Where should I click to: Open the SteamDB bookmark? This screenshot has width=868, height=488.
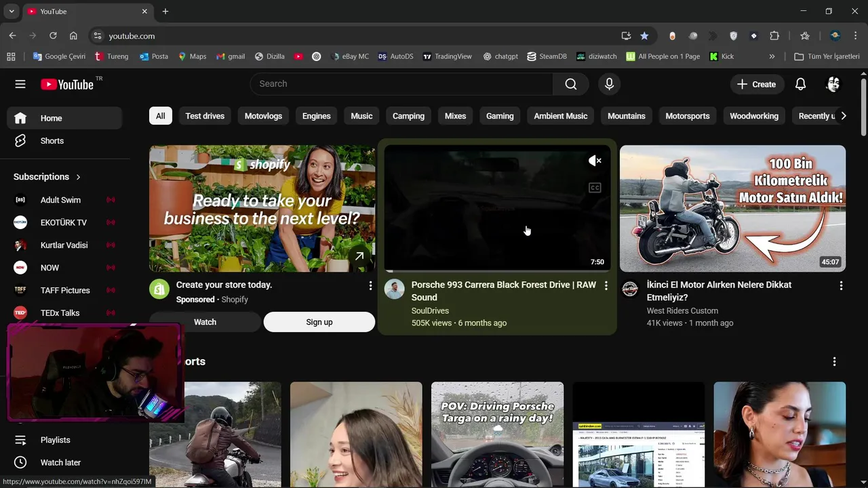click(x=547, y=56)
